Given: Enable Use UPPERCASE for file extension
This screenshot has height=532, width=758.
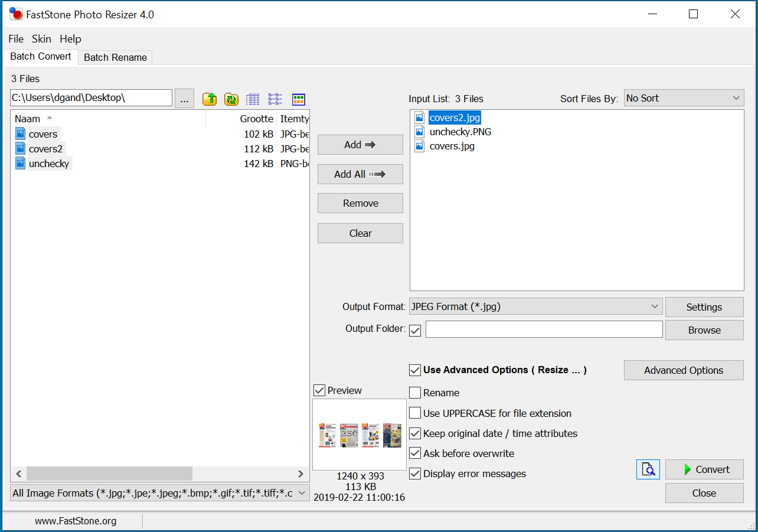Looking at the screenshot, I should click(415, 413).
